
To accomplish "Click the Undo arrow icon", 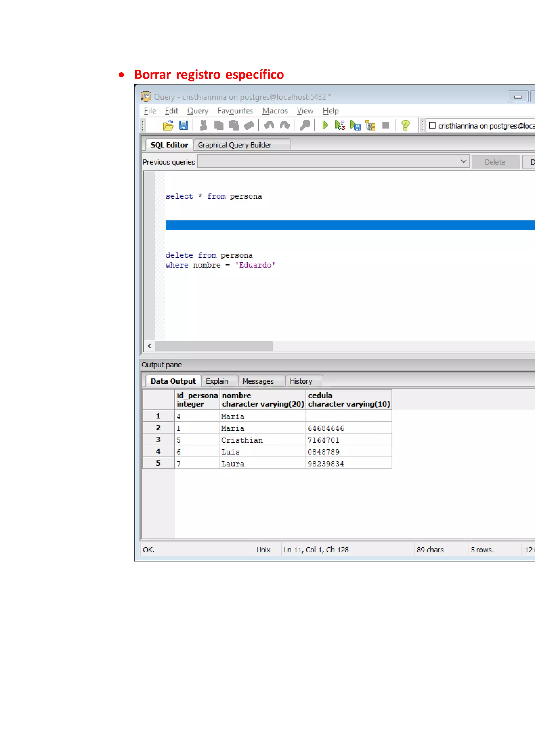I will click(269, 126).
